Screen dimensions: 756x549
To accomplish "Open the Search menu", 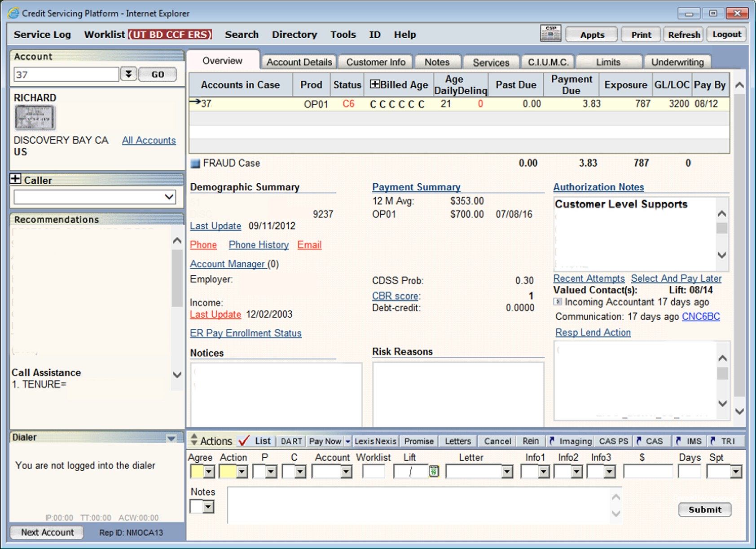I will click(242, 35).
